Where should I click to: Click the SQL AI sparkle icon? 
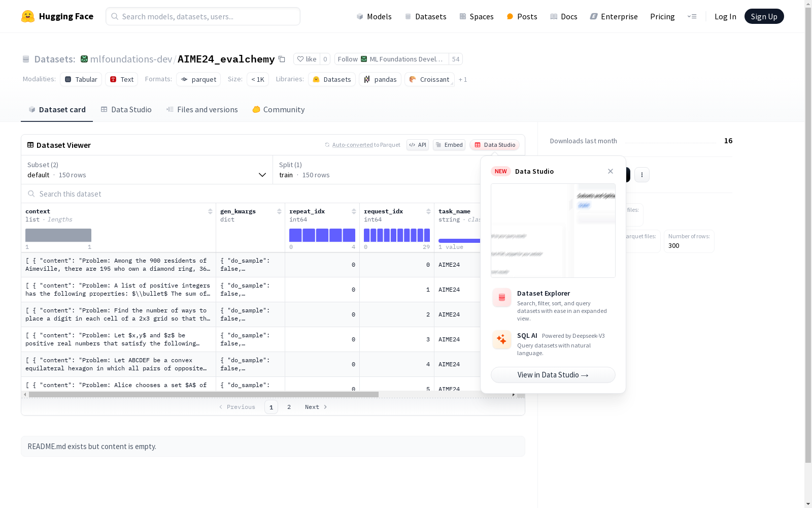tap(501, 339)
